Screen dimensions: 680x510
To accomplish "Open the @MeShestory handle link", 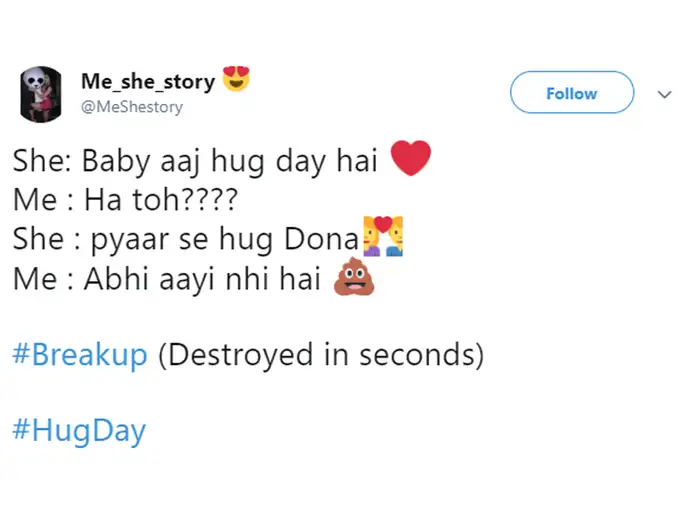I will (x=132, y=107).
